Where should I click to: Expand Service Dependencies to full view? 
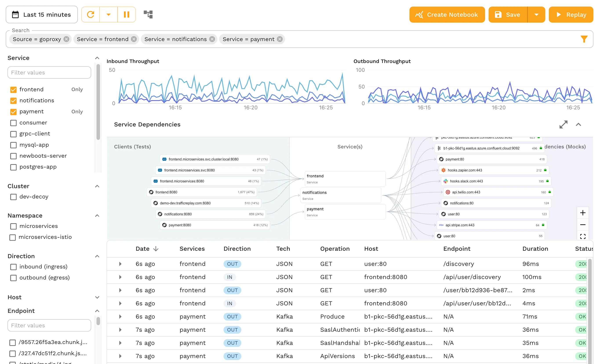click(563, 124)
